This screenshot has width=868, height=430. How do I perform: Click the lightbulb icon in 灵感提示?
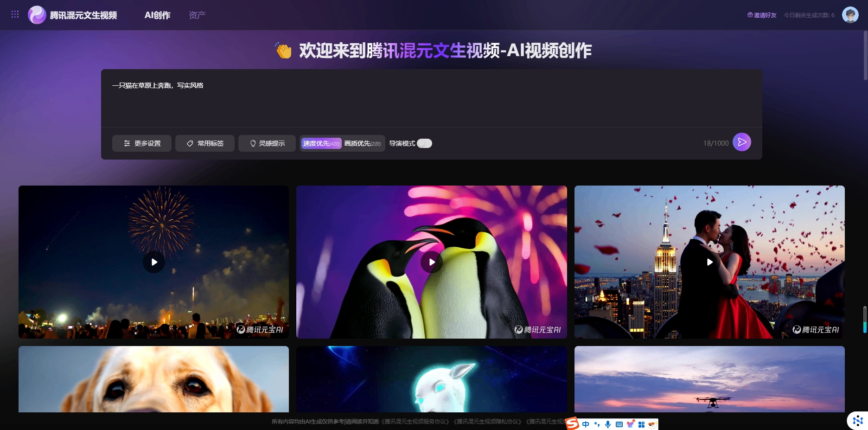click(x=253, y=143)
